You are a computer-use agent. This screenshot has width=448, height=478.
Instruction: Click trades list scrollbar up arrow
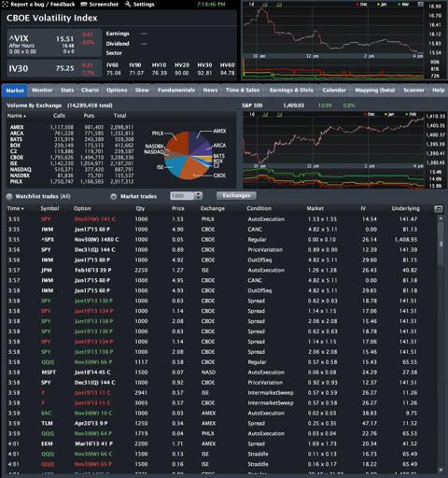tap(441, 219)
